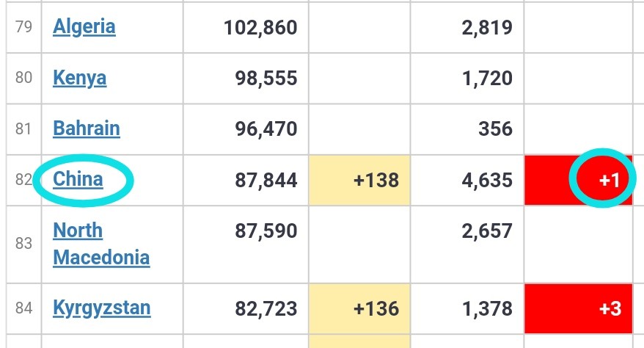
Task: Click China's total deaths 4,635
Action: [487, 180]
